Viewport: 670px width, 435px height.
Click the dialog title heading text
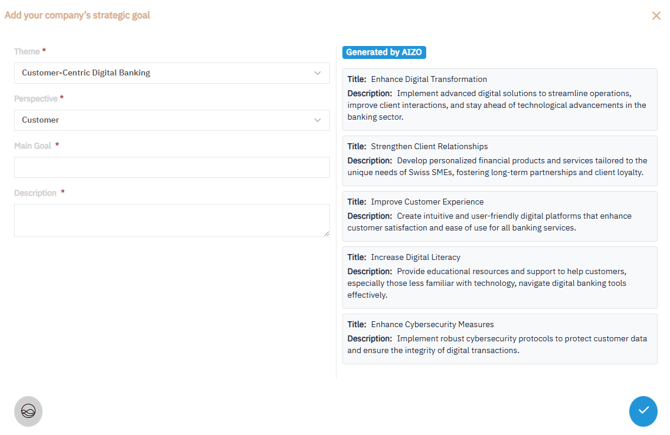pos(77,15)
